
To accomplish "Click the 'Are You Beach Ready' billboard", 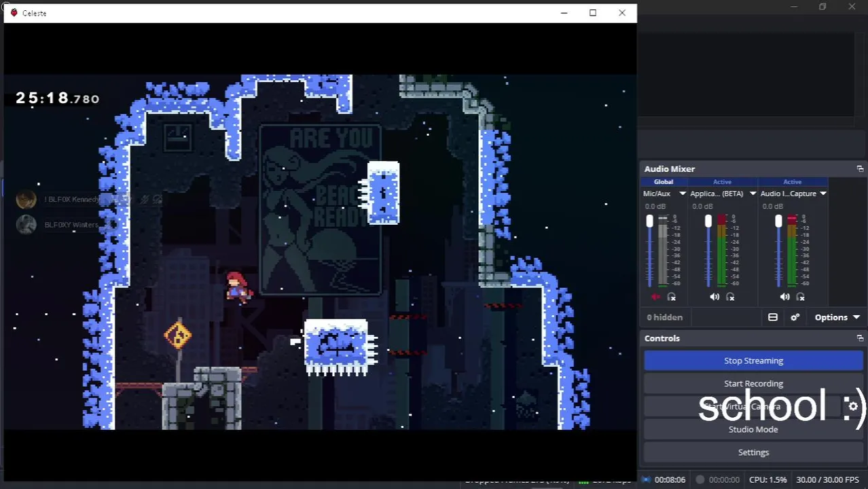I will (x=320, y=209).
